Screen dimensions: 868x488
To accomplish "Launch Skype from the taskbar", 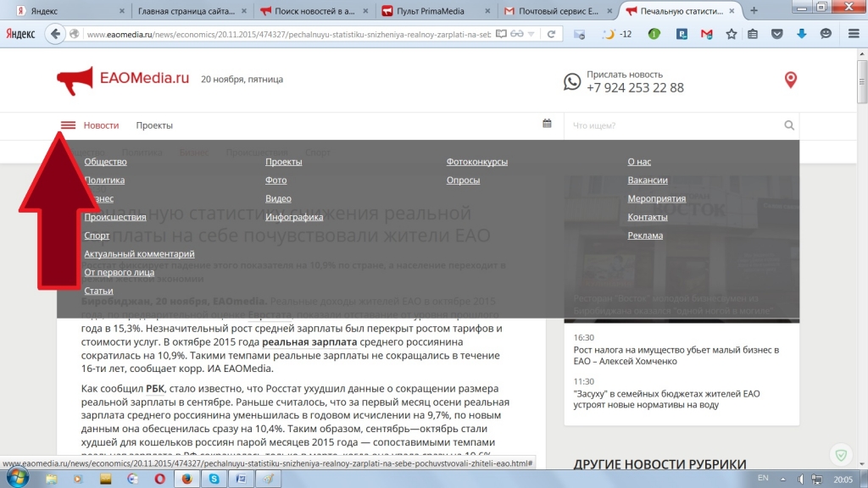I will (x=214, y=479).
